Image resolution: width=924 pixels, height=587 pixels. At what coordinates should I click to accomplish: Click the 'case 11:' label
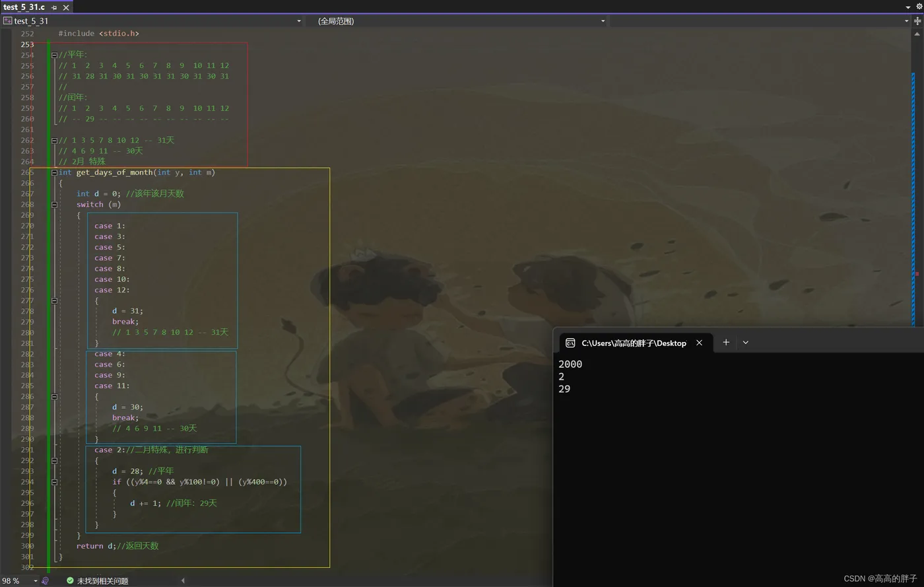pyautogui.click(x=112, y=386)
